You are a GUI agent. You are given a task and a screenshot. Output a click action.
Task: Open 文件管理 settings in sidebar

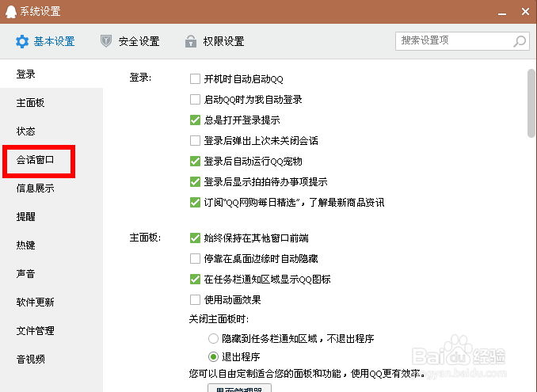(x=51, y=330)
